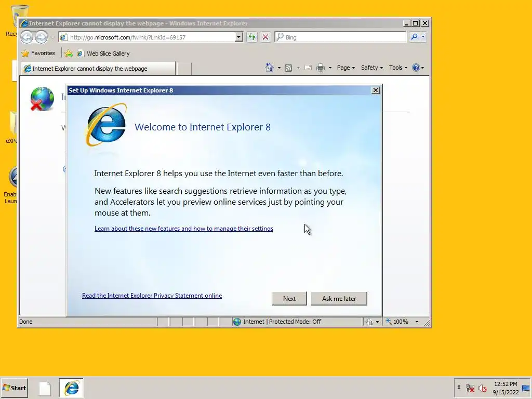The height and width of the screenshot is (399, 532).
Task: Click the Read Mail envelope icon
Action: point(308,68)
